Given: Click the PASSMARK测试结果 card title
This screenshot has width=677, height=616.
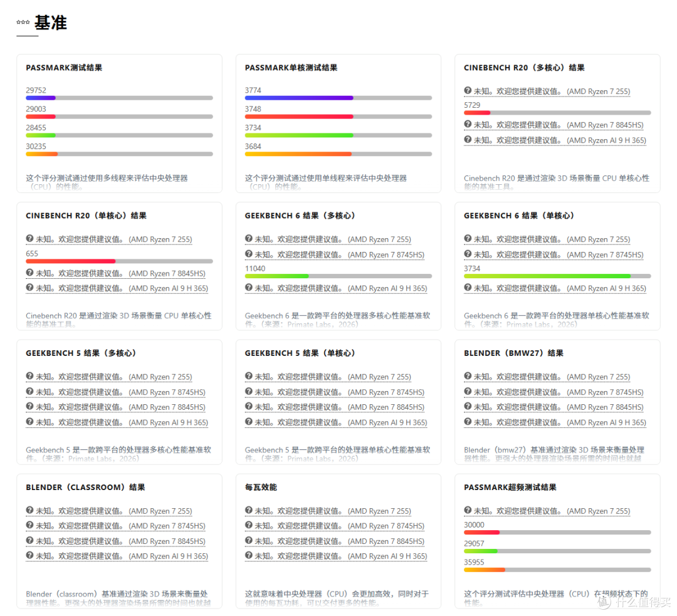Looking at the screenshot, I should click(64, 68).
